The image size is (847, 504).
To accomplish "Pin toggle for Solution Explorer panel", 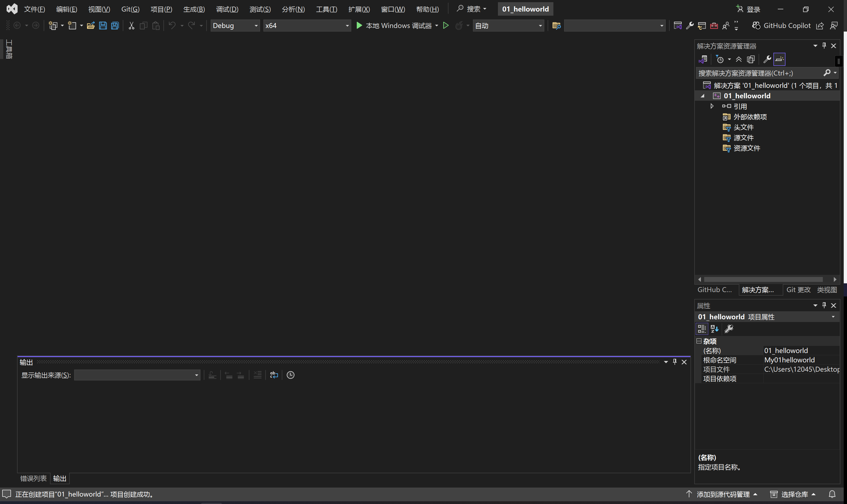I will [824, 46].
